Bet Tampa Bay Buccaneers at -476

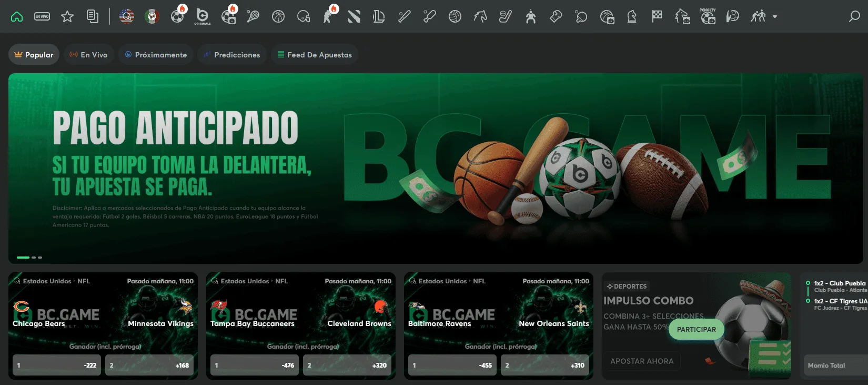(x=255, y=365)
